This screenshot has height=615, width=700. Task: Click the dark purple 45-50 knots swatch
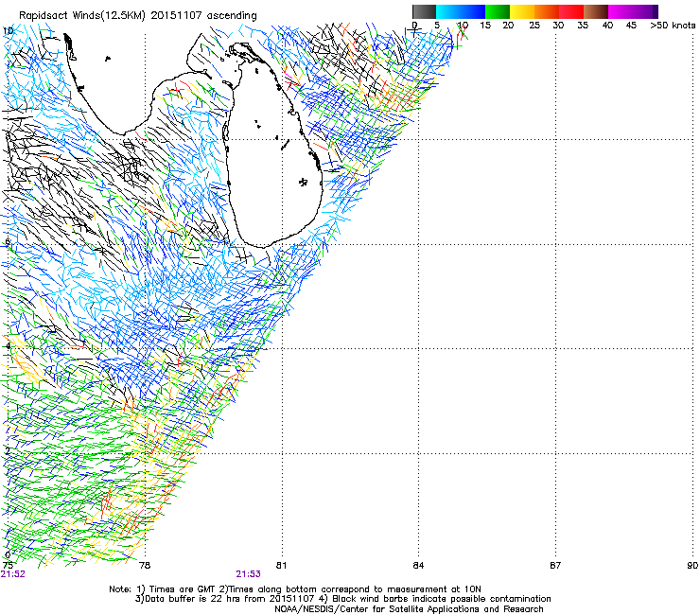[645, 11]
